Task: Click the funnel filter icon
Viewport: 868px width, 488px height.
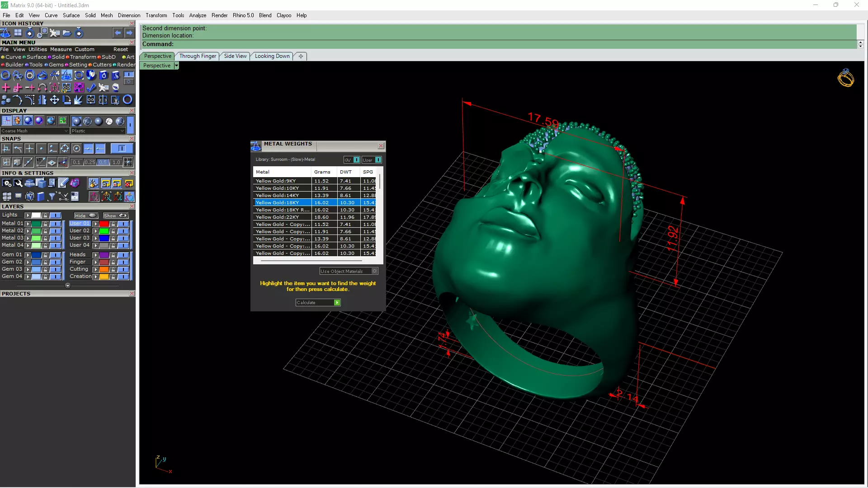Action: (52, 197)
